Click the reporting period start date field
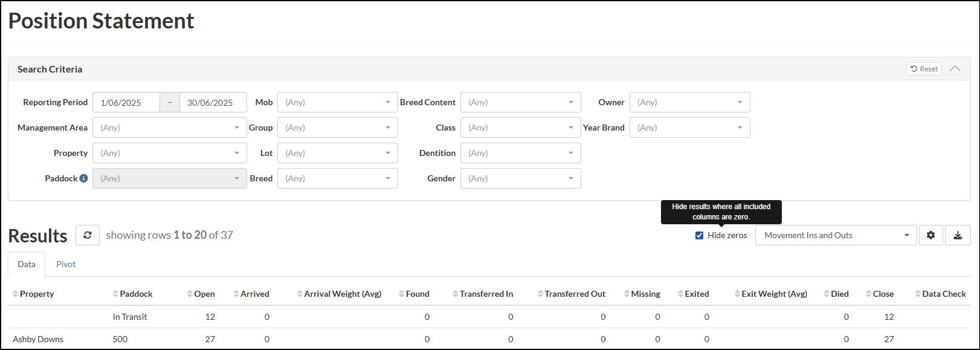 click(x=126, y=102)
